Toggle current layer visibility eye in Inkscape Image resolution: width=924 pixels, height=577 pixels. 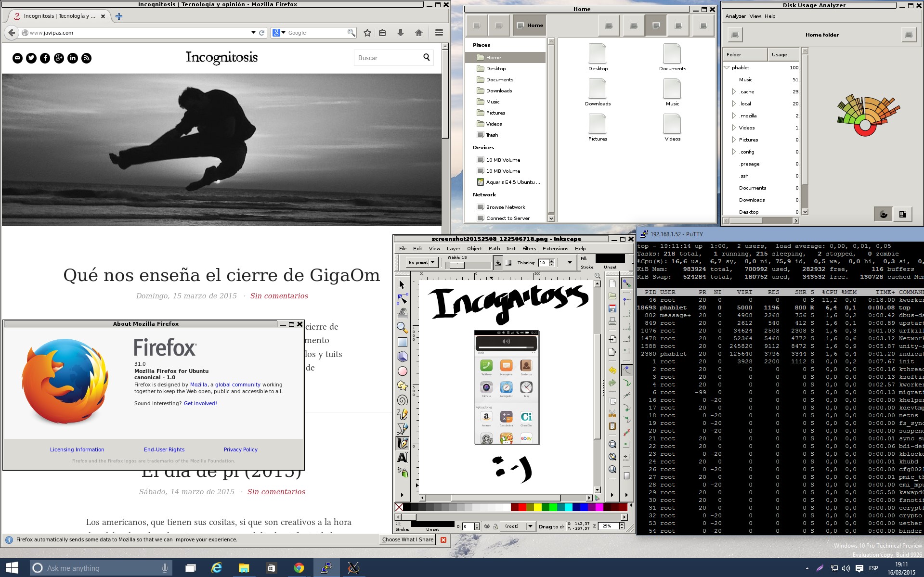click(x=487, y=526)
